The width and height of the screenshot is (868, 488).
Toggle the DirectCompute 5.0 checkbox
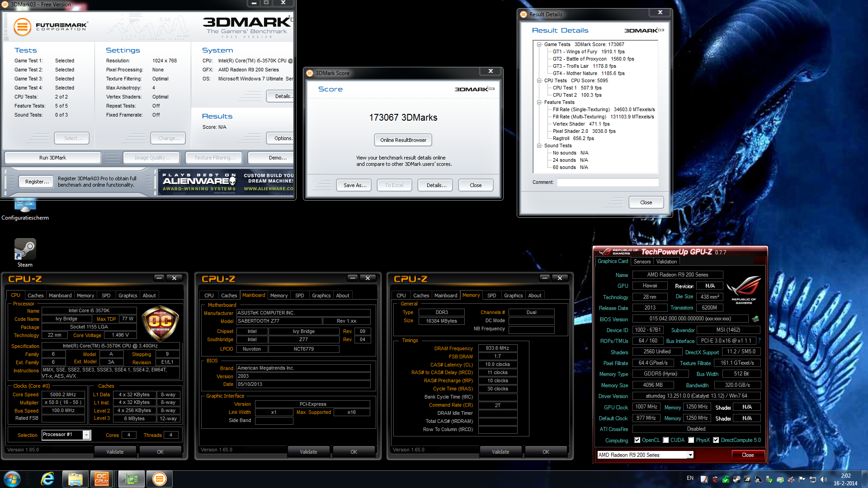716,440
